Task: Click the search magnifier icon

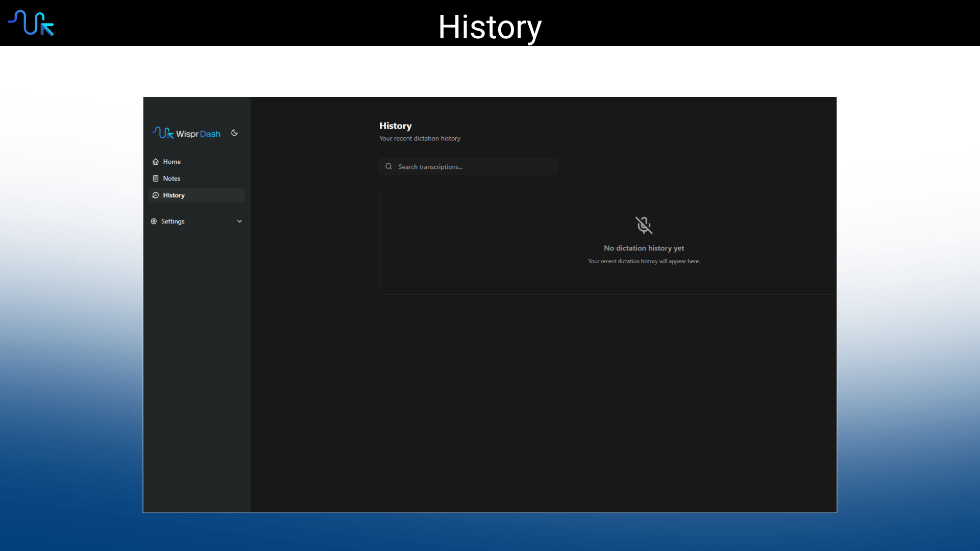Action: (388, 166)
